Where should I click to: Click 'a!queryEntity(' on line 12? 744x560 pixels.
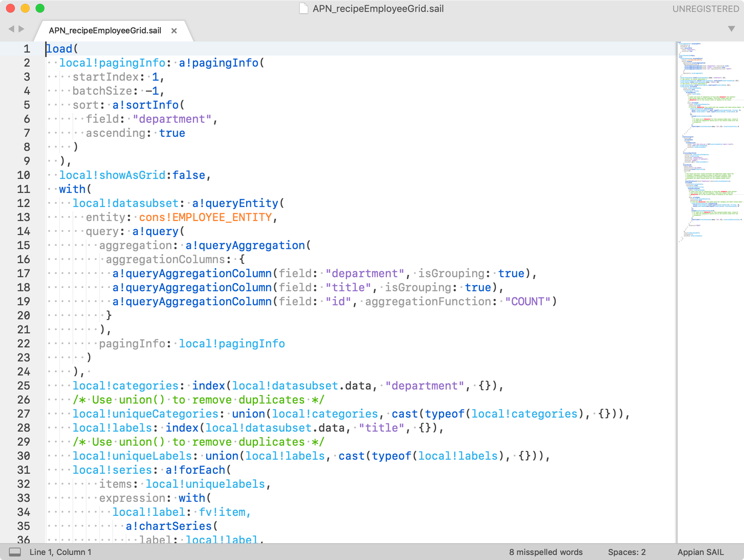point(238,203)
